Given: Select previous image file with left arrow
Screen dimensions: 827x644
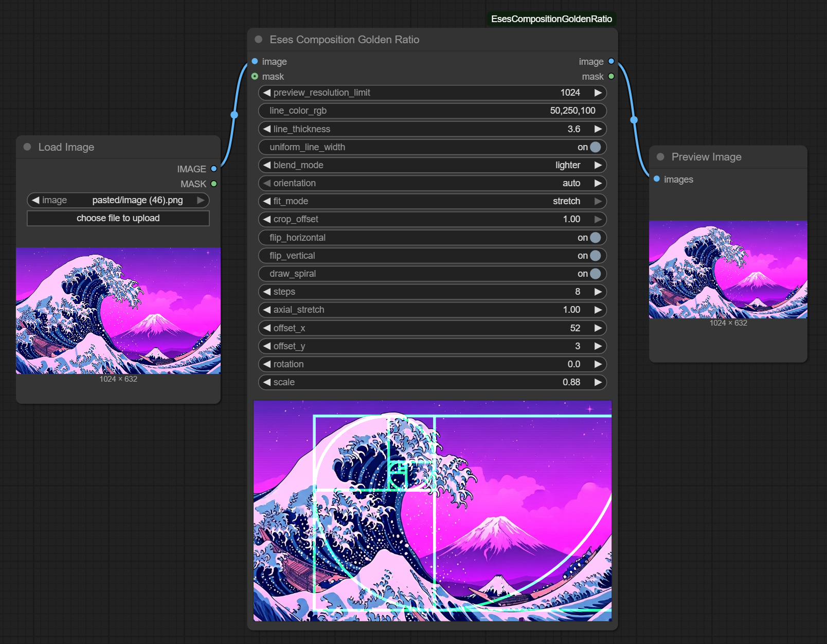Looking at the screenshot, I should pos(35,200).
